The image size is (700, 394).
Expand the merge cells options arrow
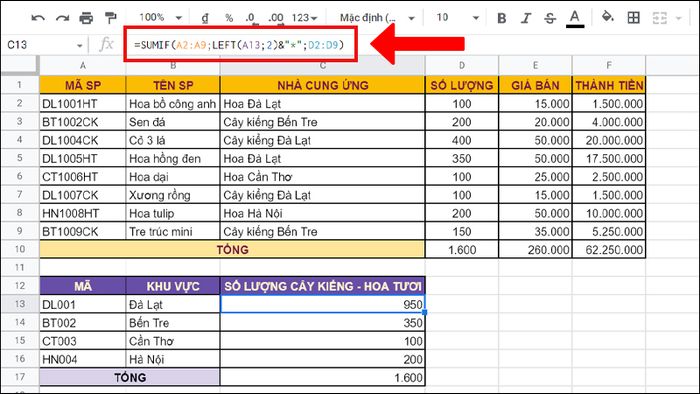pyautogui.click(x=679, y=18)
